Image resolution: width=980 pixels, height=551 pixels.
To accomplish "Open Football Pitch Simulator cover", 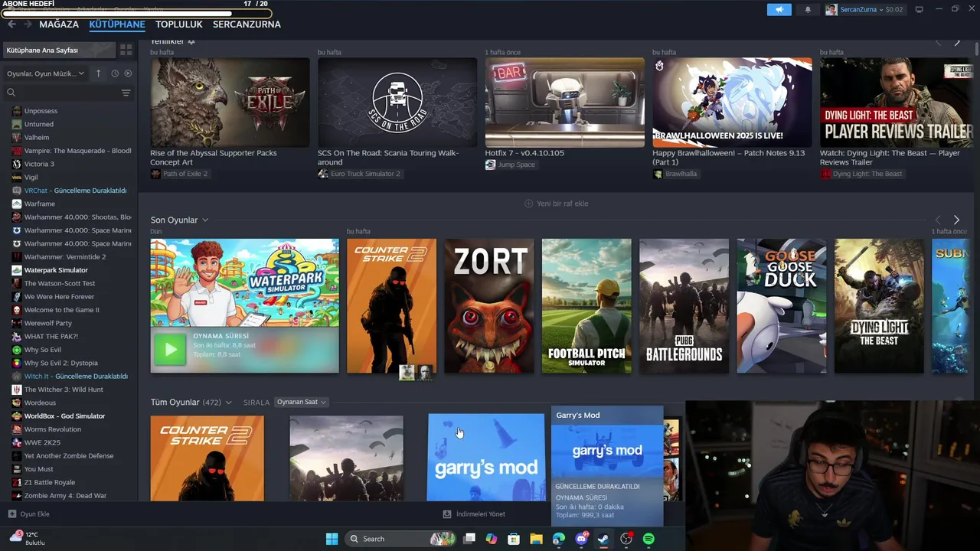I will 586,306.
